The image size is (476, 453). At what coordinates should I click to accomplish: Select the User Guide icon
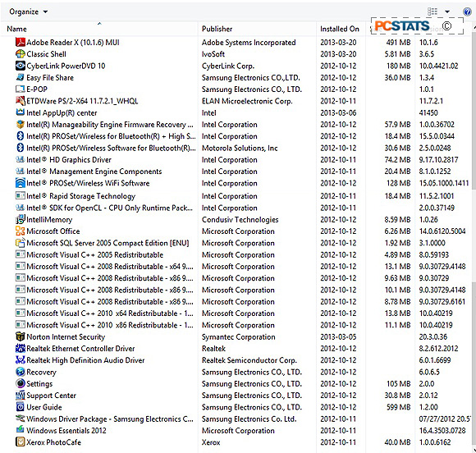click(20, 406)
